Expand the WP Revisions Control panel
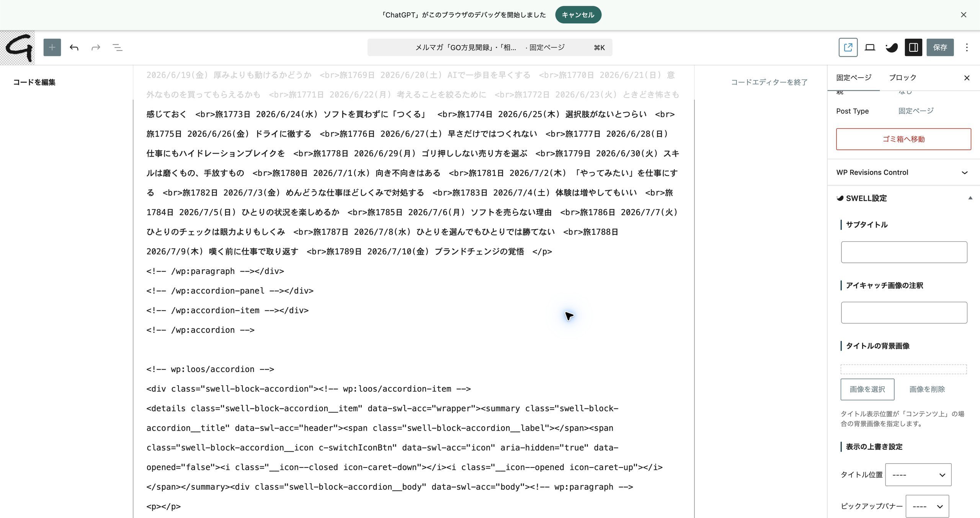This screenshot has height=518, width=980. pos(903,172)
